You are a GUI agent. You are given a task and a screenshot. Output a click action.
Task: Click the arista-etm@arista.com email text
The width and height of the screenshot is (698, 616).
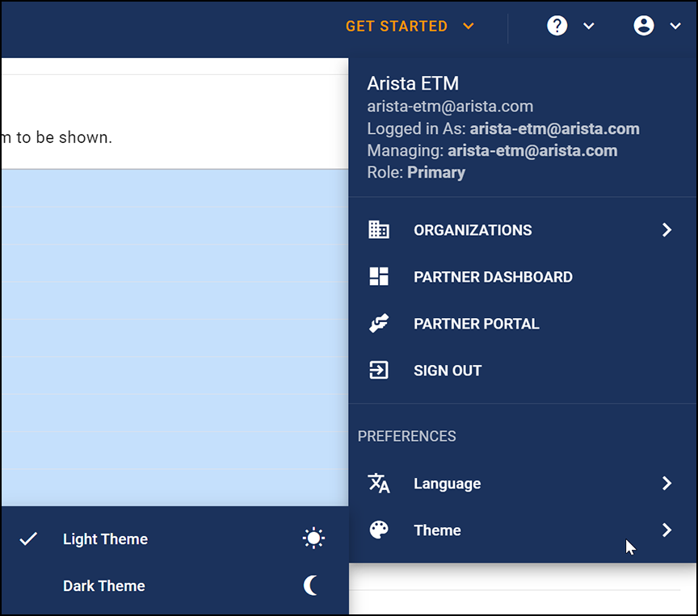tap(441, 106)
